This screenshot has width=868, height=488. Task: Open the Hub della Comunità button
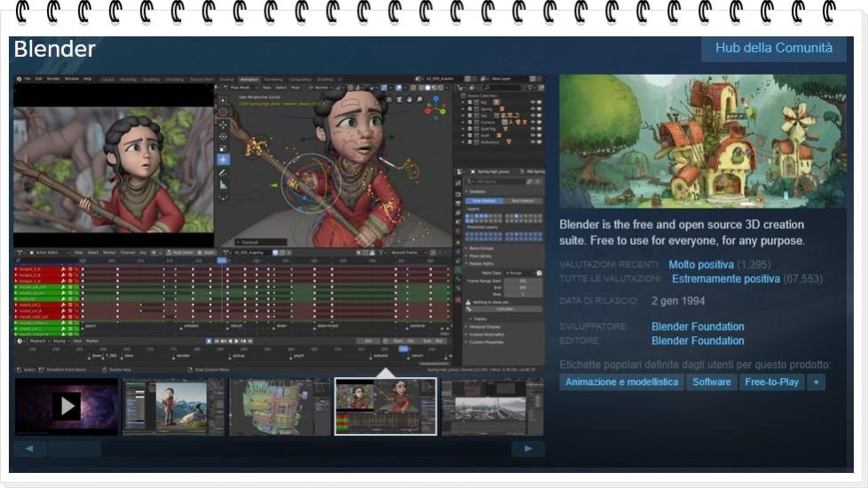click(773, 48)
